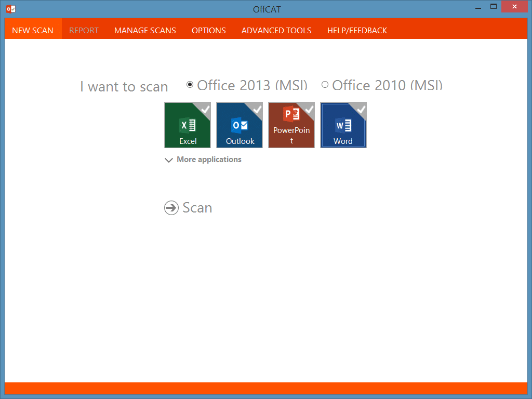Open the MANAGE SCANS tab
This screenshot has height=399, width=532.
(x=145, y=30)
